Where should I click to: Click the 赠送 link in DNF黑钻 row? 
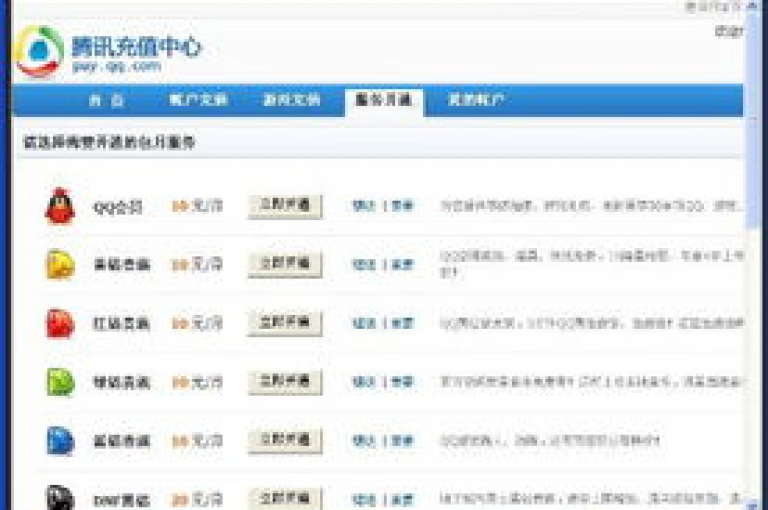click(364, 500)
